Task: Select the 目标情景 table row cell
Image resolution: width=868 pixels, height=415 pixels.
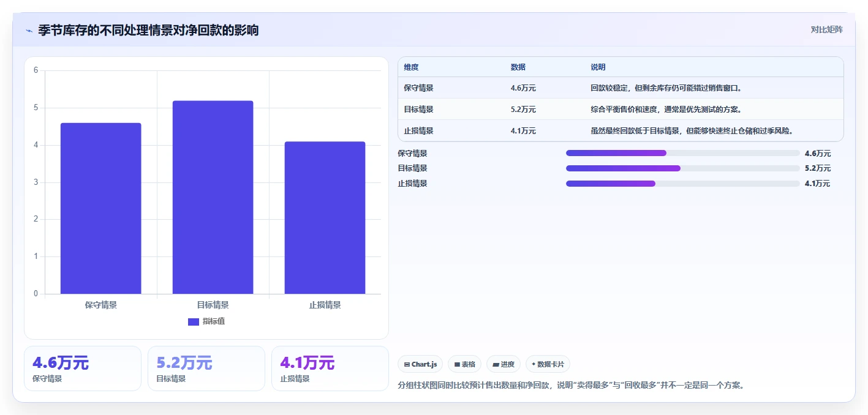Action: coord(418,110)
